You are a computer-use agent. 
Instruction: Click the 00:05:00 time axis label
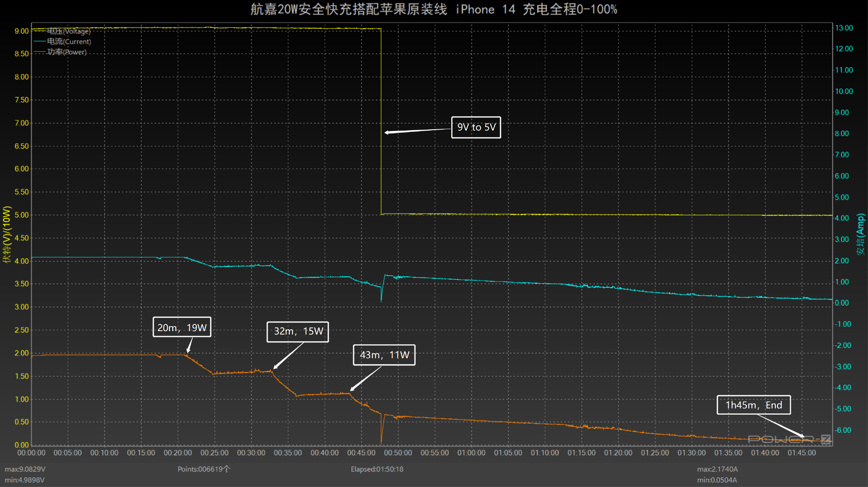pos(68,453)
